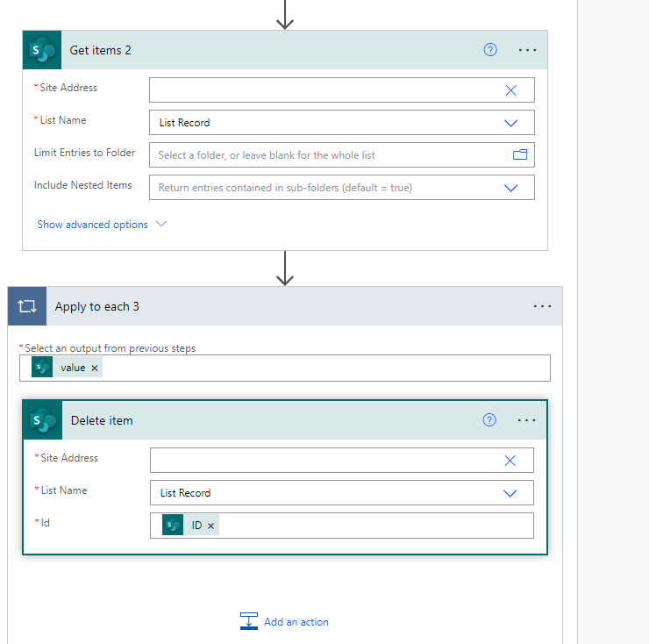
Task: Focus the Limit Entries to Folder field
Action: coord(342,155)
